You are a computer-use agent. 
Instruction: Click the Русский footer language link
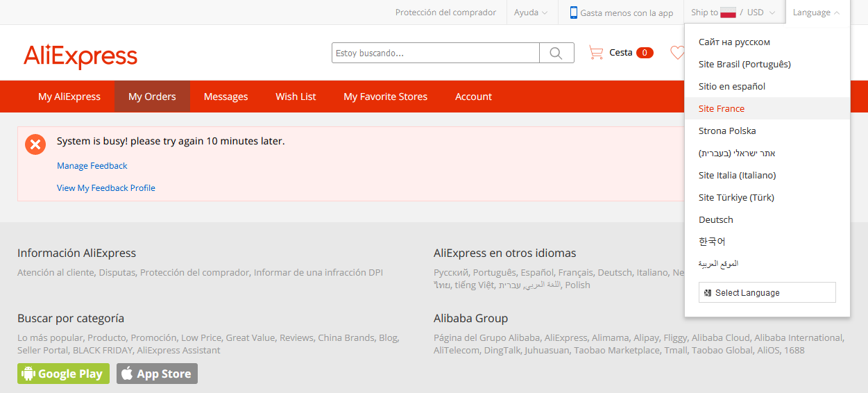[451, 272]
